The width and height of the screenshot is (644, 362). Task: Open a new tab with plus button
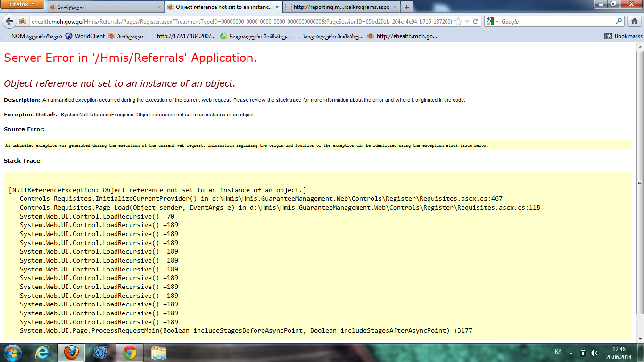point(406,7)
